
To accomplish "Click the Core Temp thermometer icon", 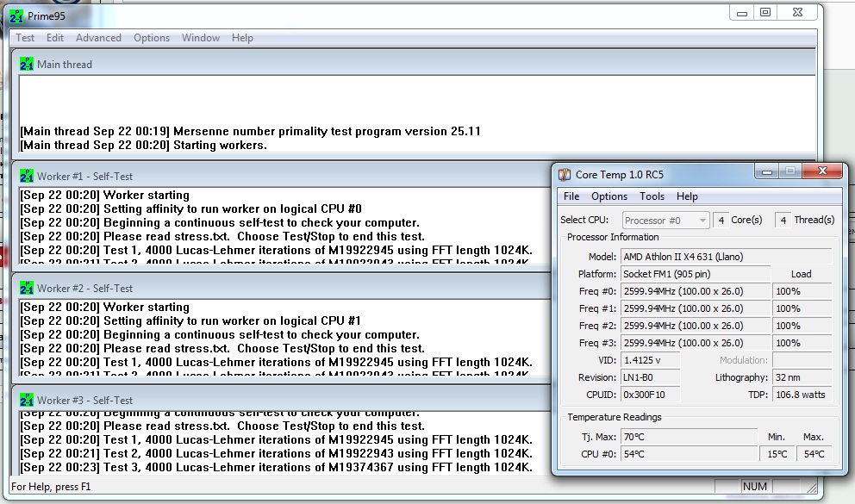I will coord(565,175).
